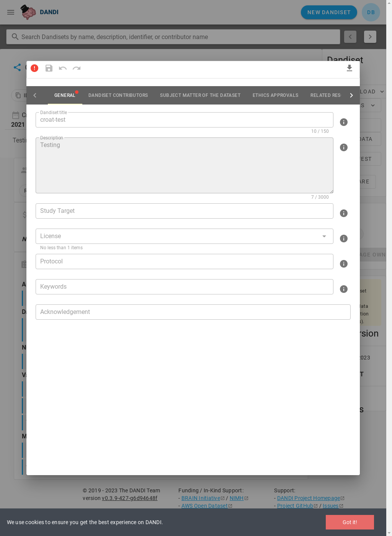Screen dimensions: 392x536
Task: Open the DB user avatar menu
Action: pyautogui.click(x=371, y=12)
